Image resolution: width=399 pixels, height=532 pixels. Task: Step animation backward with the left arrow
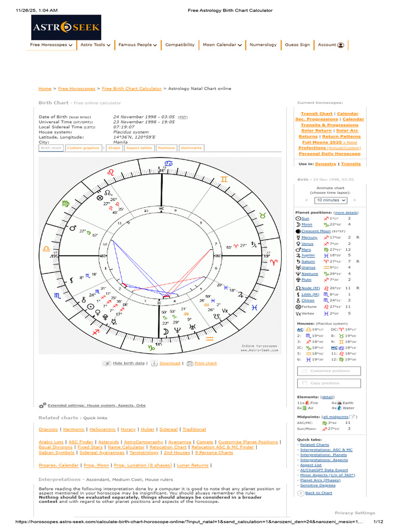[x=307, y=200]
